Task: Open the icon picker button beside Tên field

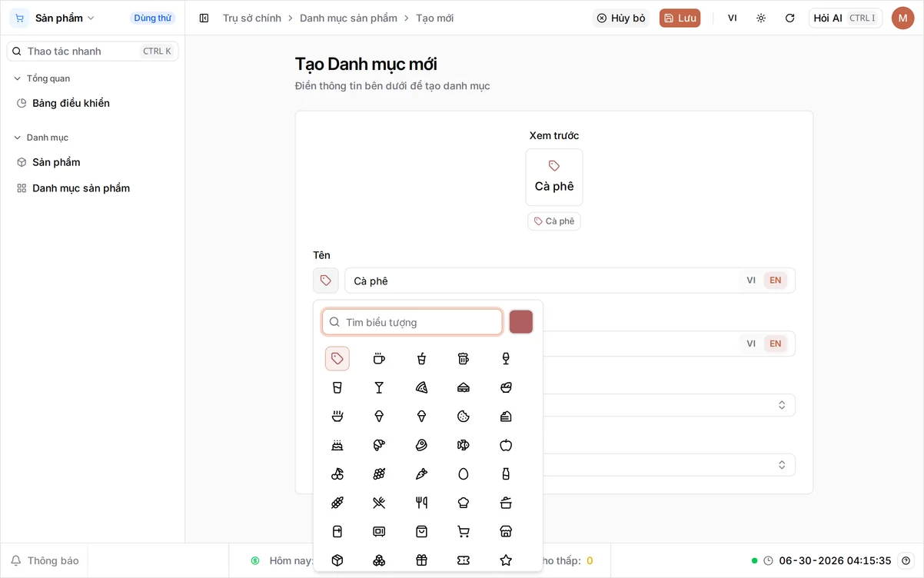Action: coord(326,281)
